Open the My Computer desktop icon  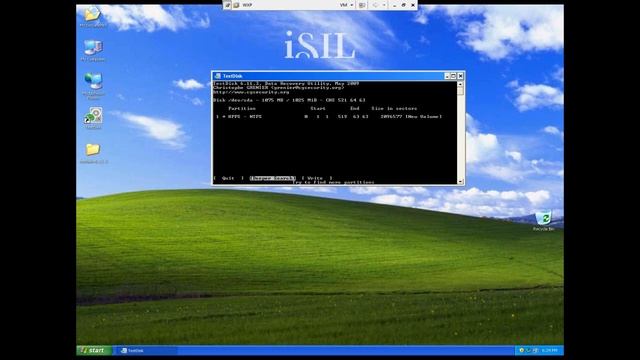[x=93, y=51]
